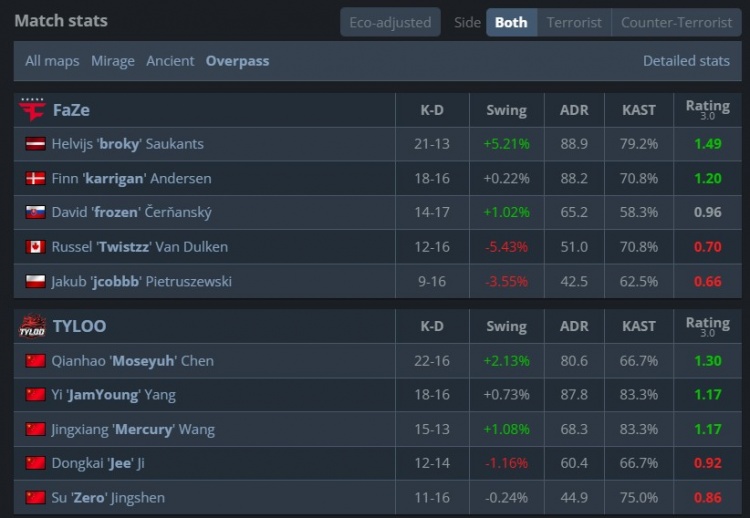Click the Latvian flag beside broky
The height and width of the screenshot is (518, 750).
point(35,144)
